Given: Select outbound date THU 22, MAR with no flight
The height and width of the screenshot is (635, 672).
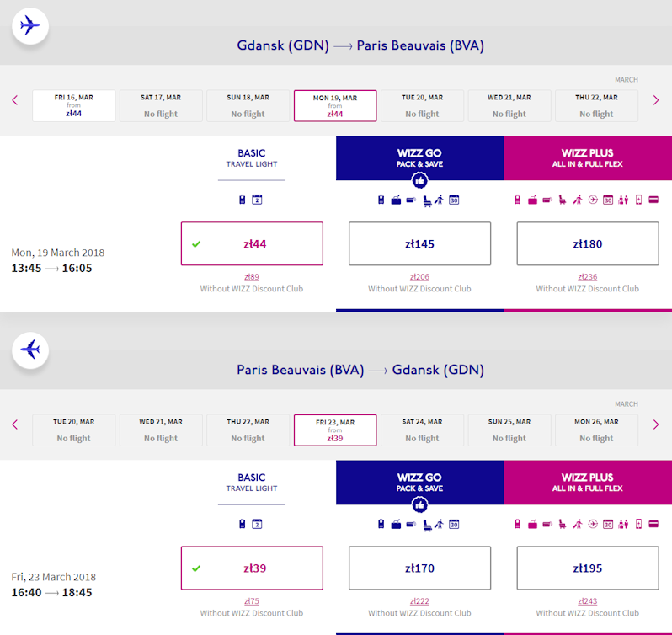Looking at the screenshot, I should [x=596, y=106].
